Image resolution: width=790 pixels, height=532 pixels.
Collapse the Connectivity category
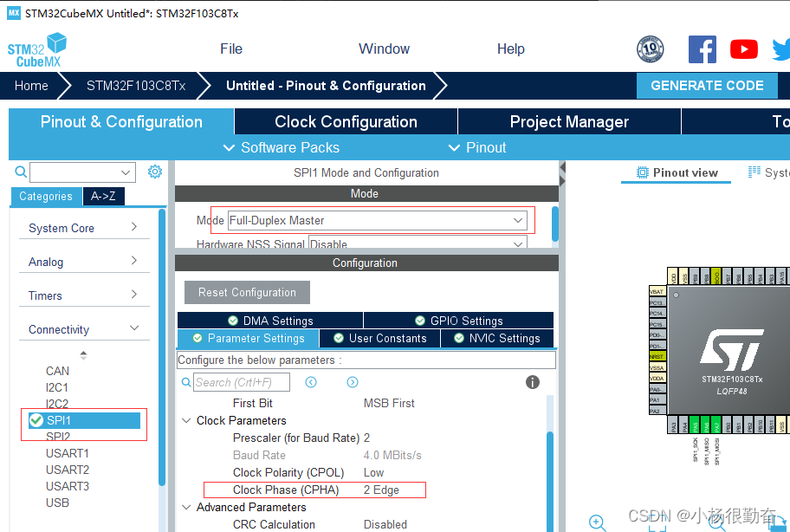(84, 329)
